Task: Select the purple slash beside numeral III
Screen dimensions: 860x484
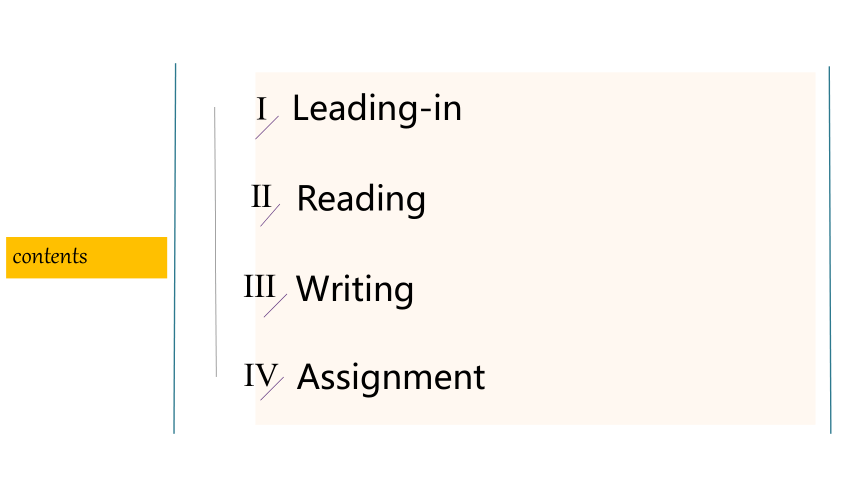Action: (275, 306)
